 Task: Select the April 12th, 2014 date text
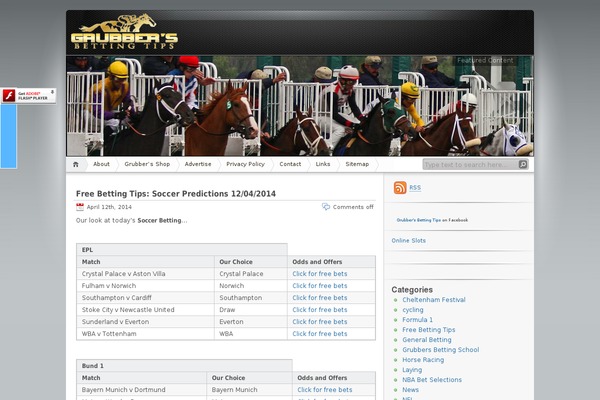pos(109,207)
